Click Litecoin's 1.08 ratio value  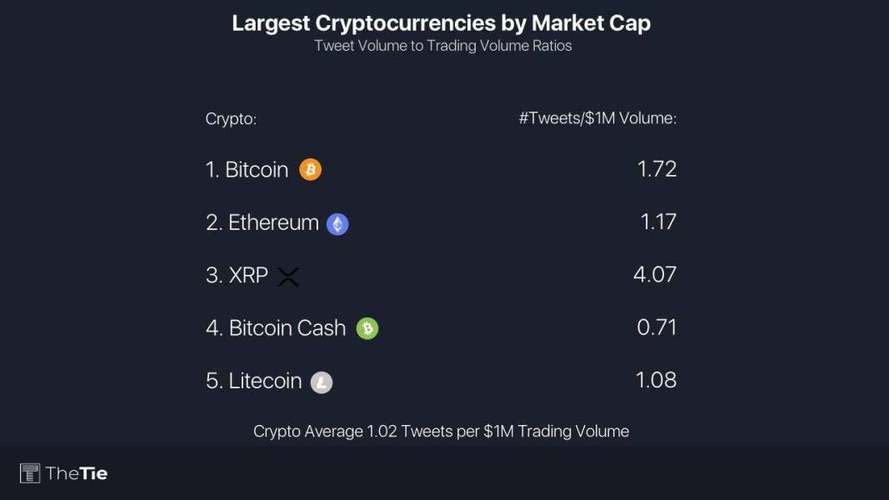pos(657,380)
